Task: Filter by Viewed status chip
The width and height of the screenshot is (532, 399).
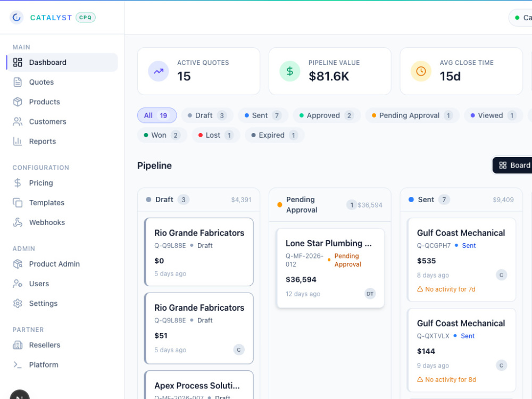Action: pyautogui.click(x=493, y=115)
